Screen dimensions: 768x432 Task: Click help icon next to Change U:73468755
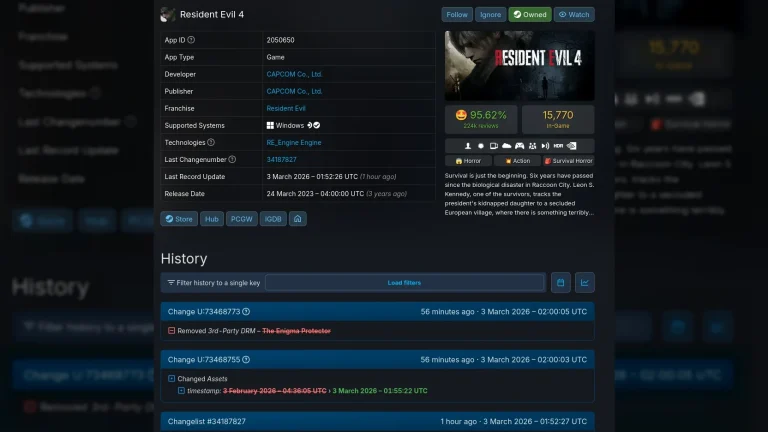(246, 360)
